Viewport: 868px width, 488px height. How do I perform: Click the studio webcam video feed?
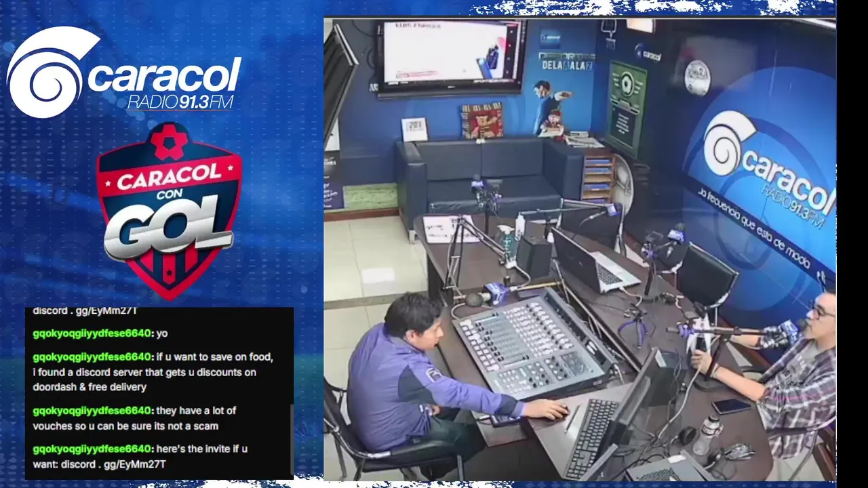[580, 249]
